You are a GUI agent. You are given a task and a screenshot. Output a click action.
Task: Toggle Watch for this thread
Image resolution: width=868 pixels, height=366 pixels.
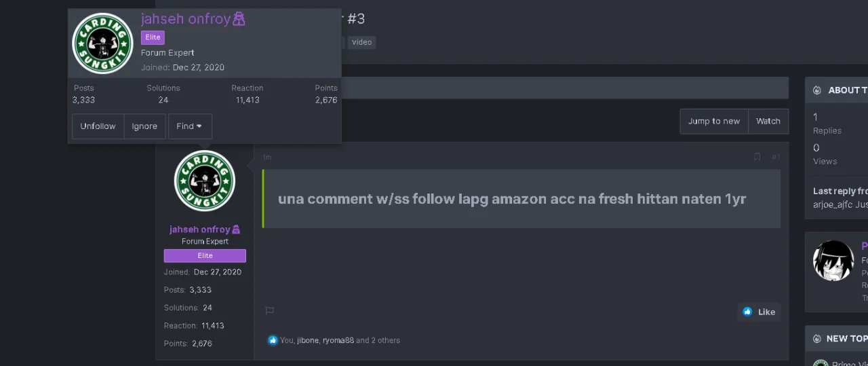pos(768,121)
